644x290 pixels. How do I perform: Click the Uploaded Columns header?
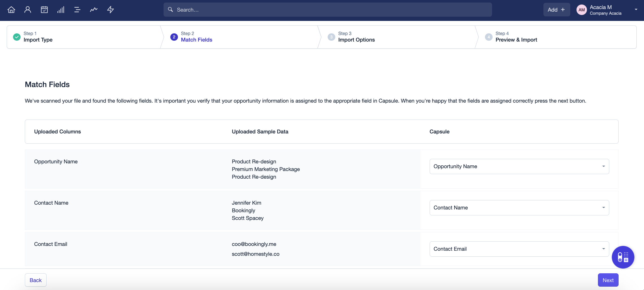[57, 132]
